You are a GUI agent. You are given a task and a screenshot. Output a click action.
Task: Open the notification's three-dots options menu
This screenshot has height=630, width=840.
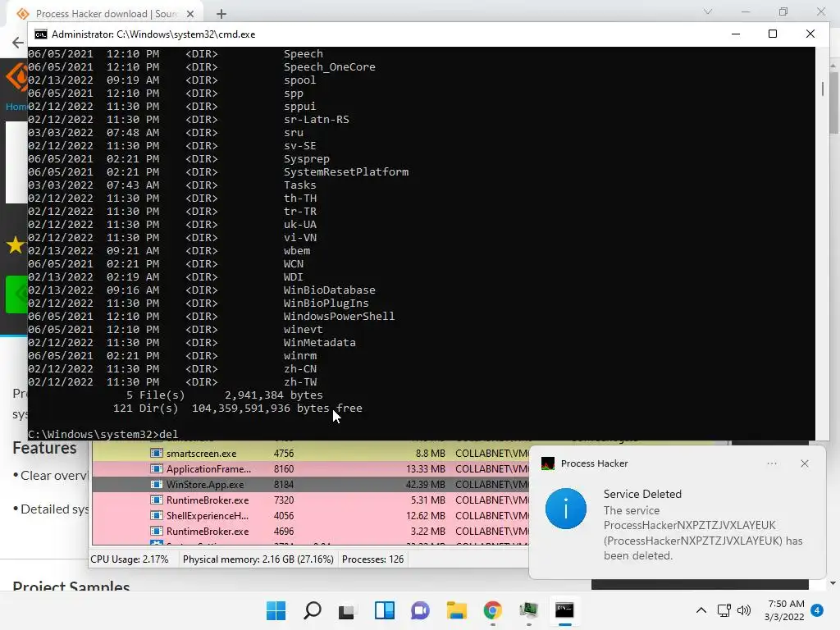[771, 464]
